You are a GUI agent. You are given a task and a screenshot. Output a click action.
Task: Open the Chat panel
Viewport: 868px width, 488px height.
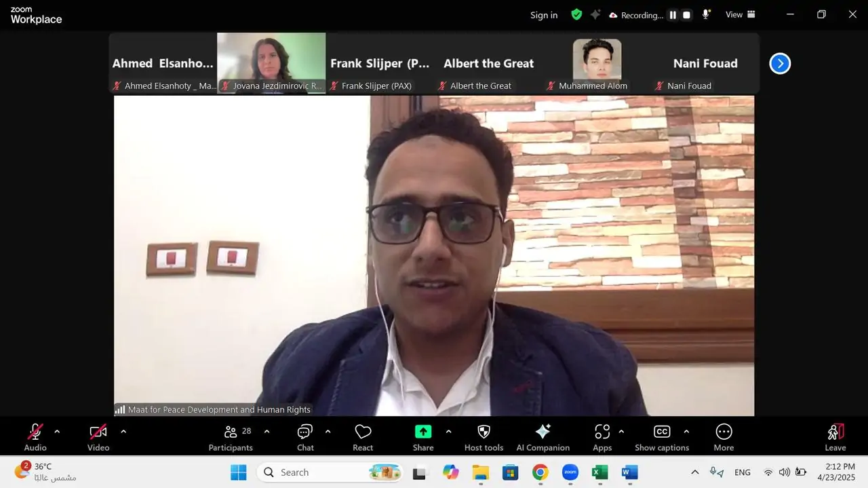coord(305,436)
